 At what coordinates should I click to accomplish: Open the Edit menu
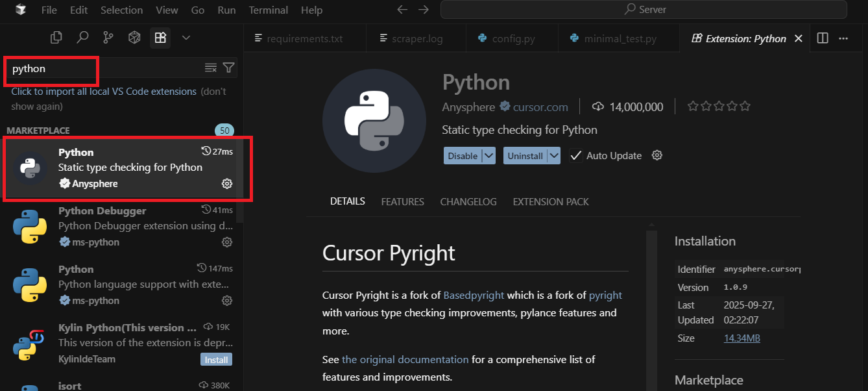[78, 10]
